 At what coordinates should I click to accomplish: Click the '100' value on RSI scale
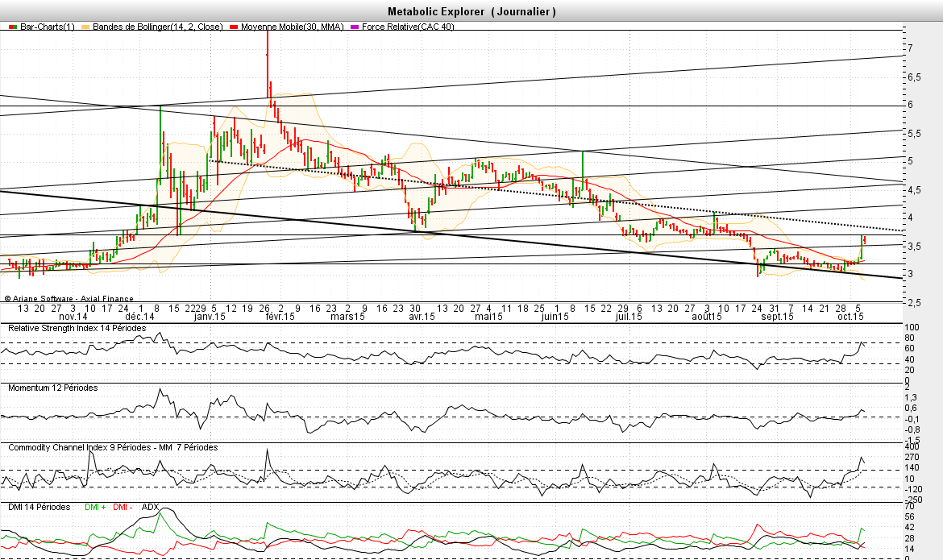pyautogui.click(x=912, y=328)
